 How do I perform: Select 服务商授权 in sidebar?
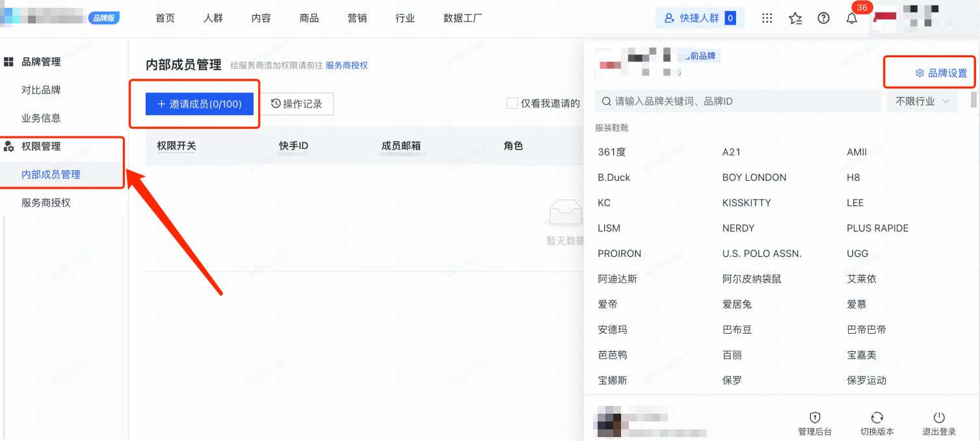coord(46,202)
